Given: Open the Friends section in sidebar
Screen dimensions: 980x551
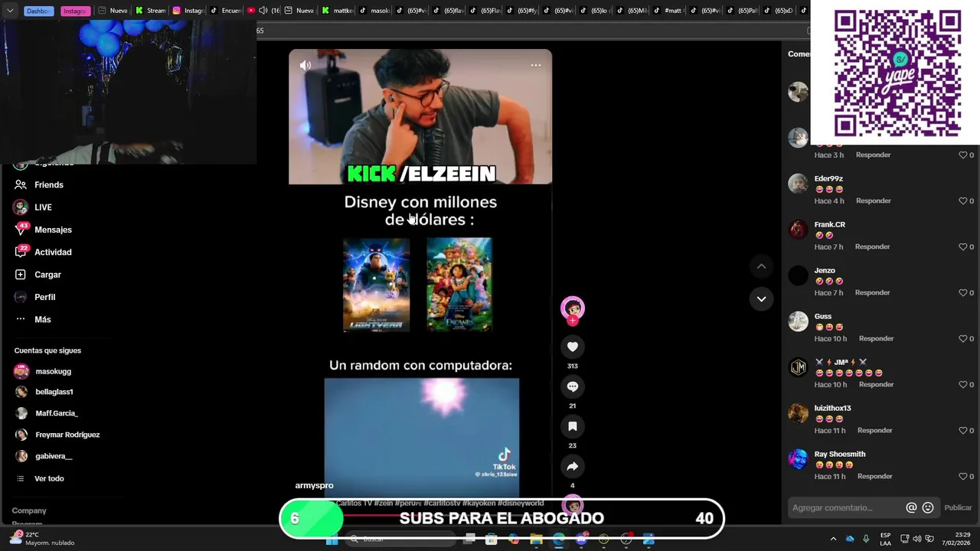Looking at the screenshot, I should point(38,184).
